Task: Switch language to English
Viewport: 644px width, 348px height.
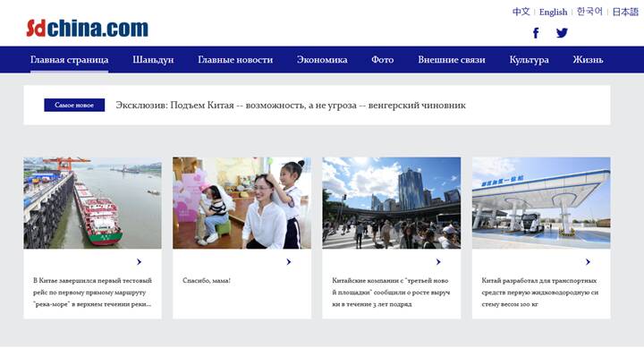Action: click(553, 12)
